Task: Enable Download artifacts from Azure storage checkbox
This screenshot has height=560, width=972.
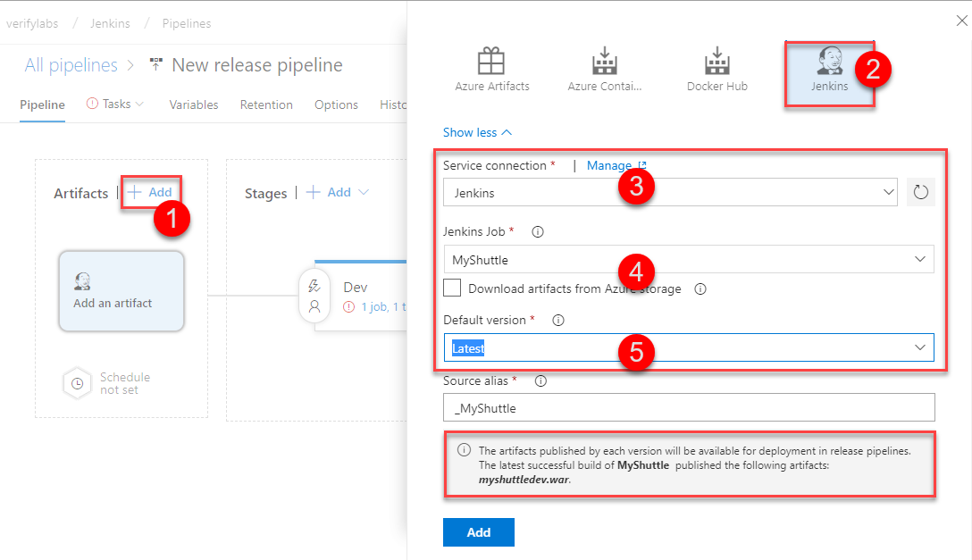Action: point(452,288)
